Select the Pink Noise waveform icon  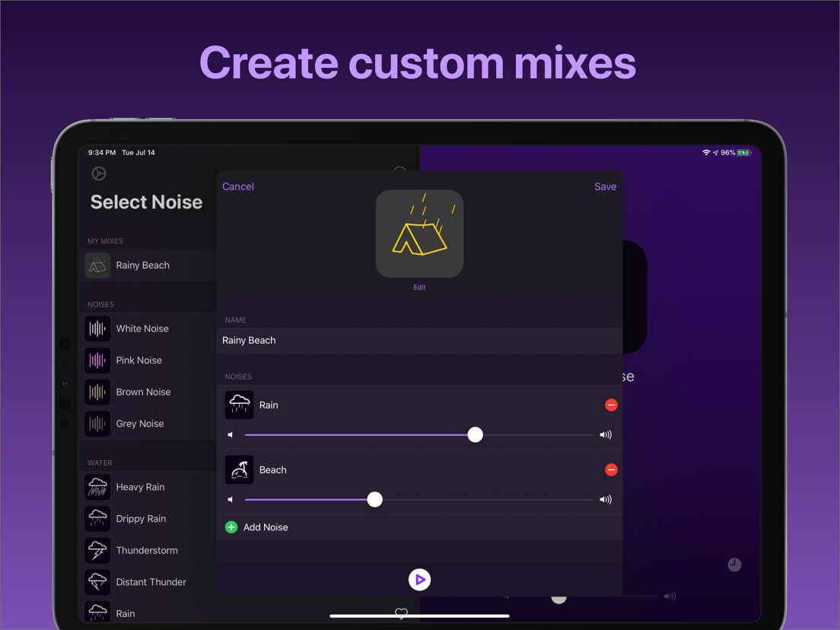[97, 360]
